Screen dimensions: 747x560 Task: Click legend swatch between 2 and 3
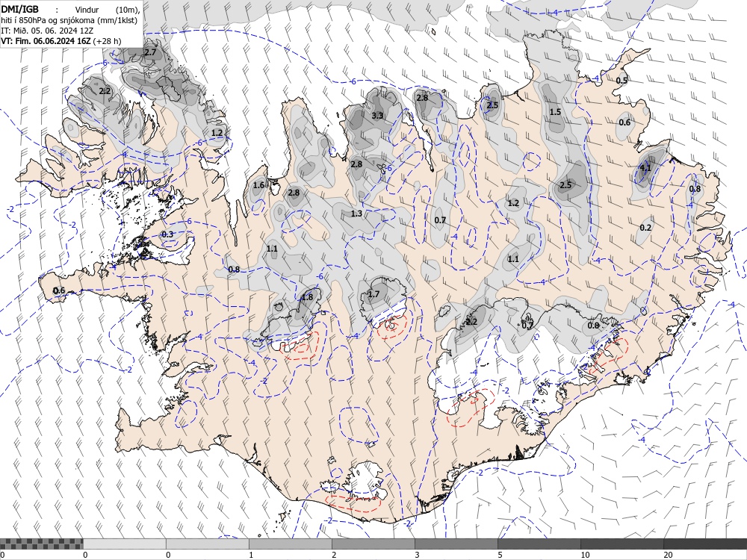pos(373,544)
